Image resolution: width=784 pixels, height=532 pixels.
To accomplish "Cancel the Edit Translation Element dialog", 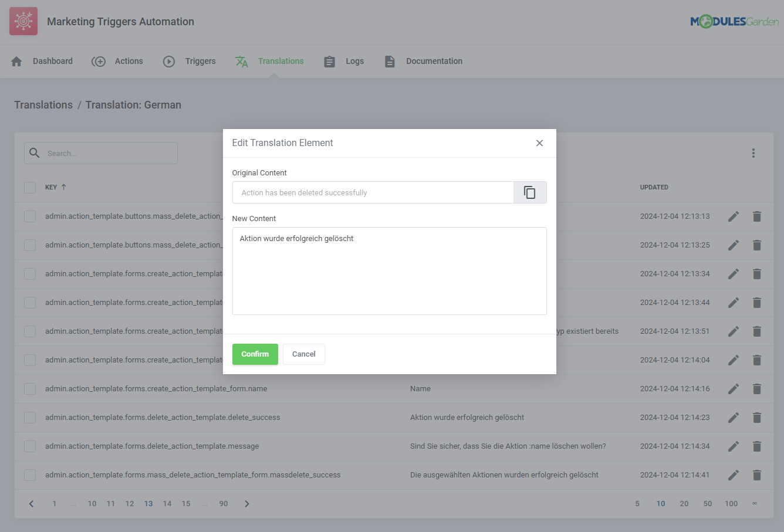I will (x=303, y=354).
